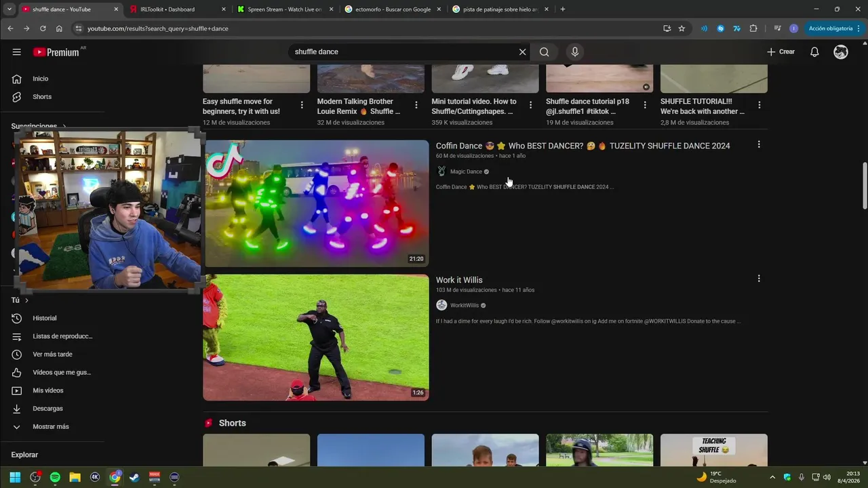Open the 7TV extension icon
868x488 pixels.
click(736, 28)
